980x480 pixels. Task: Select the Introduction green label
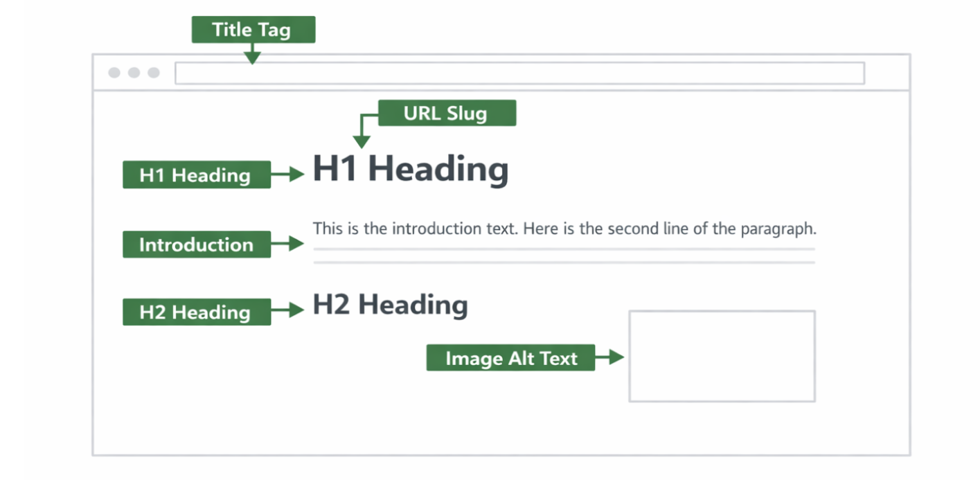(197, 244)
